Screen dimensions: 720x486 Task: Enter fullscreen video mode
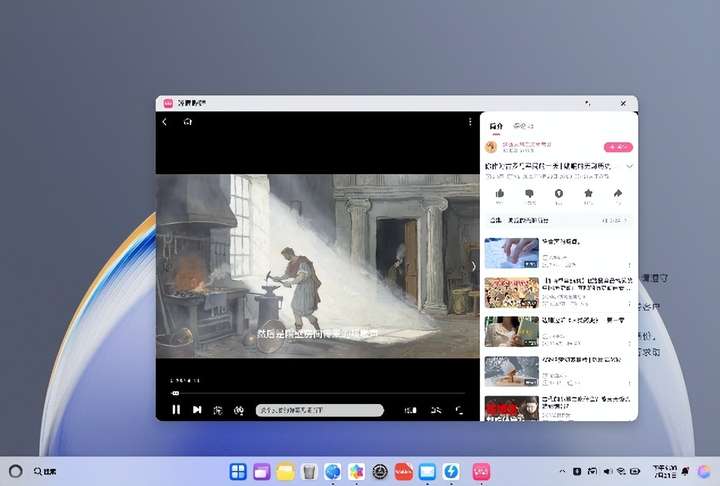(460, 410)
